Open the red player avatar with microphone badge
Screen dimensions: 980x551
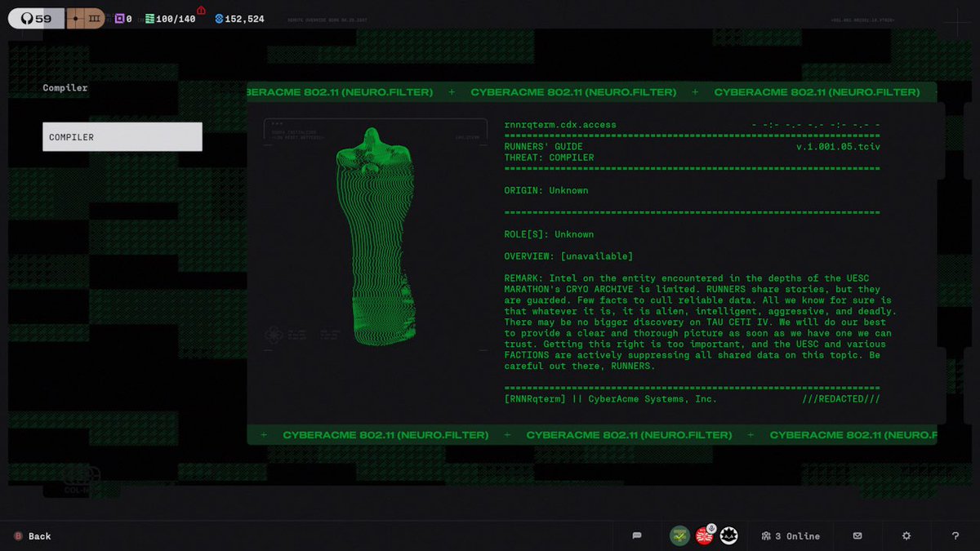[704, 536]
